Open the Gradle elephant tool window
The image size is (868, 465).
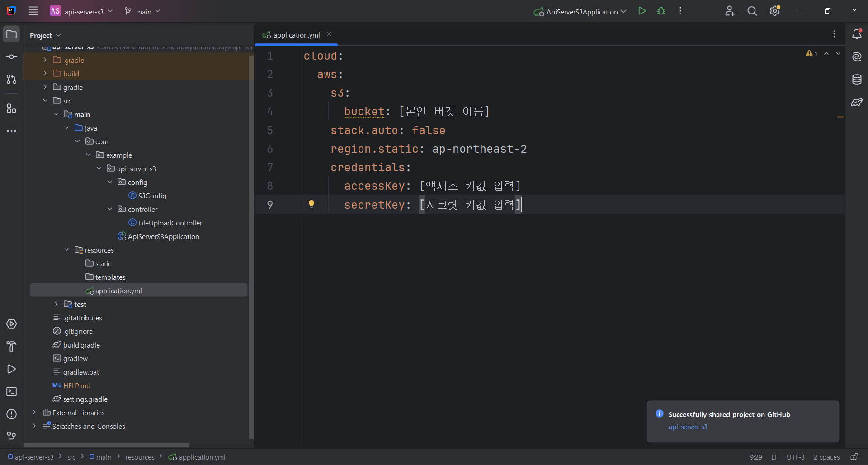857,102
